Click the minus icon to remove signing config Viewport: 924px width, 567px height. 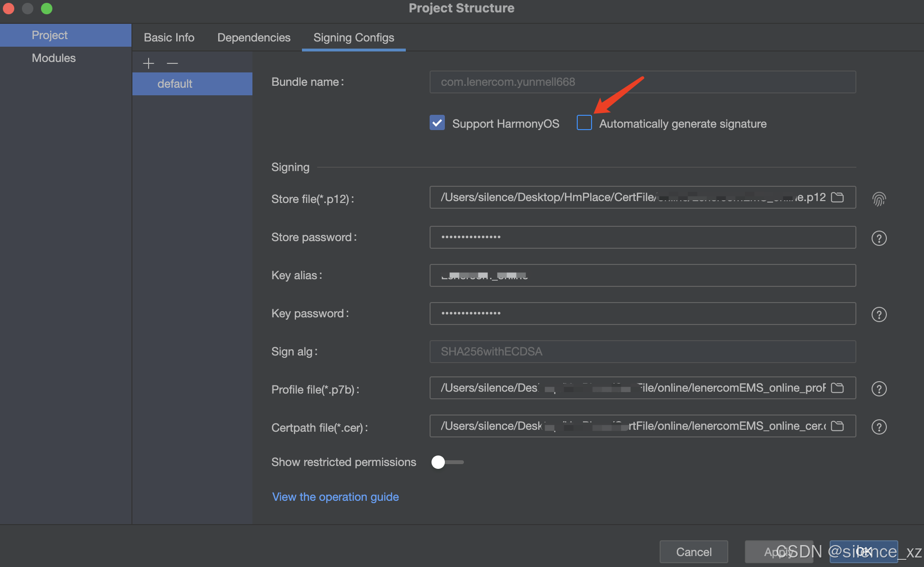pyautogui.click(x=172, y=63)
